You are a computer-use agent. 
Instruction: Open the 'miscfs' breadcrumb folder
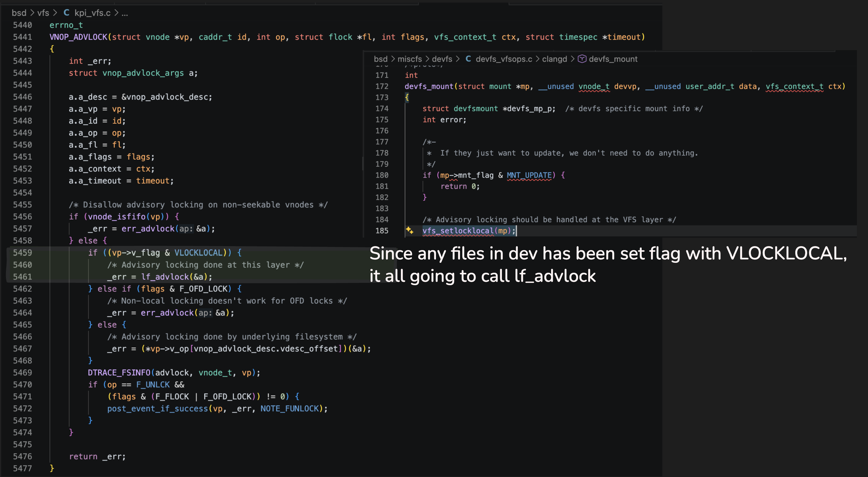click(409, 59)
